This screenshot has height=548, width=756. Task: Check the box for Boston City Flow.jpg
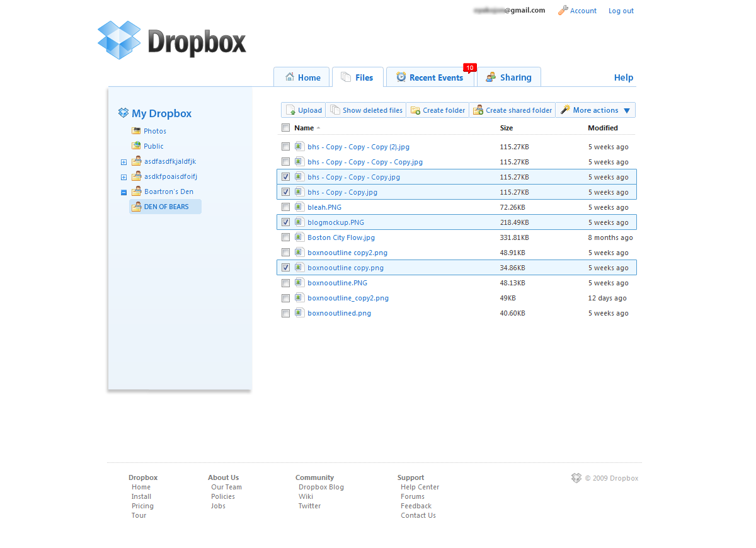(286, 237)
